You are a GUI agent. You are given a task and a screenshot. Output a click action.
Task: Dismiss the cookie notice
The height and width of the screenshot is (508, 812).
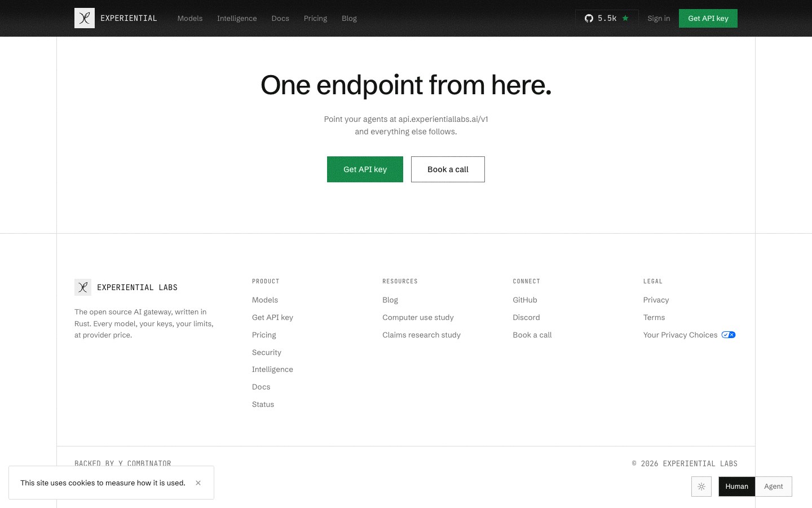click(x=198, y=483)
